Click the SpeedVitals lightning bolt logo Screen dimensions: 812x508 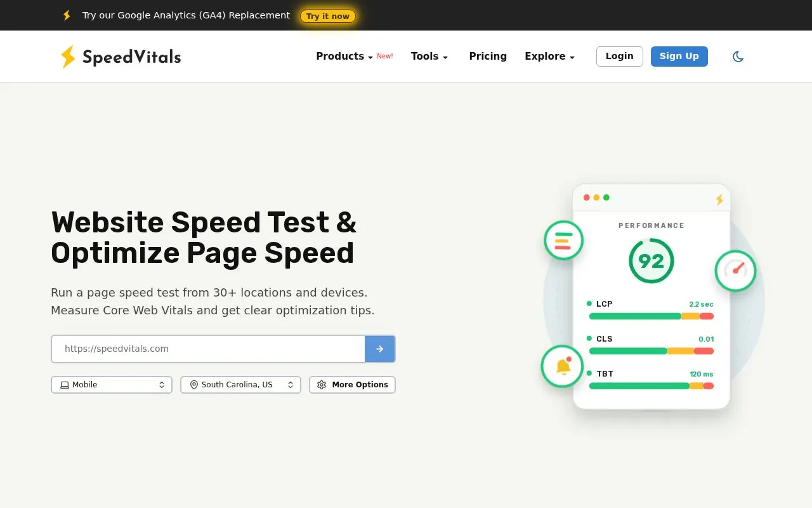coord(68,57)
